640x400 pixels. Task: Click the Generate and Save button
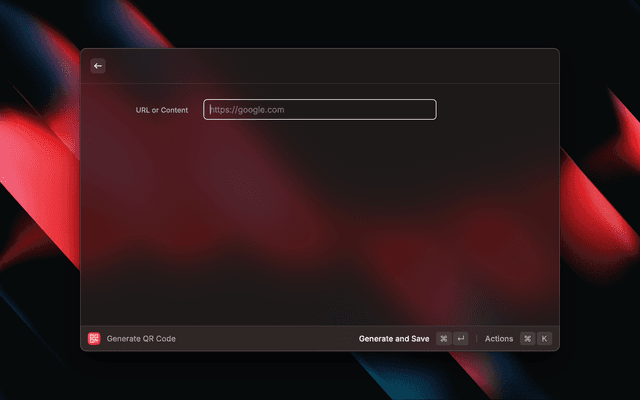394,339
